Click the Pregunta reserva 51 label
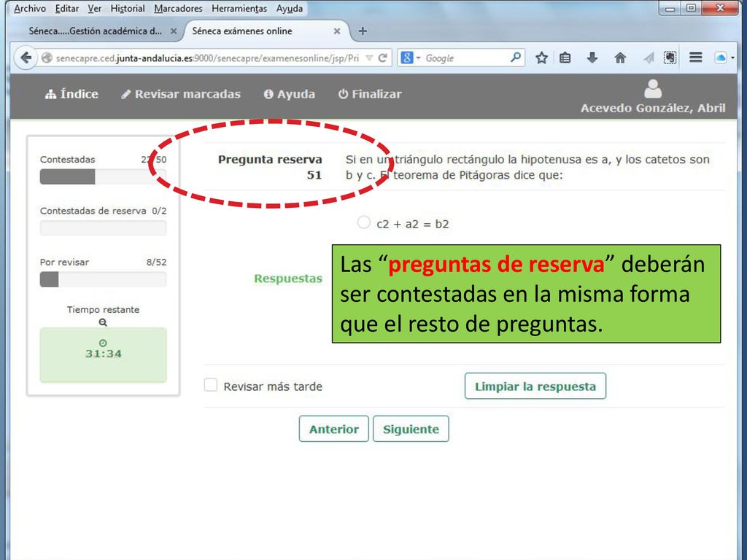 270,167
